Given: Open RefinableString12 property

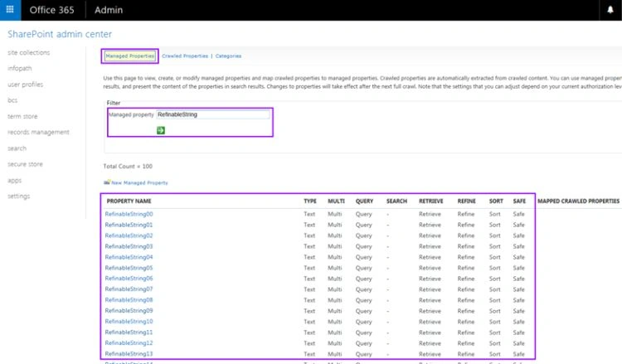Looking at the screenshot, I should point(129,343).
